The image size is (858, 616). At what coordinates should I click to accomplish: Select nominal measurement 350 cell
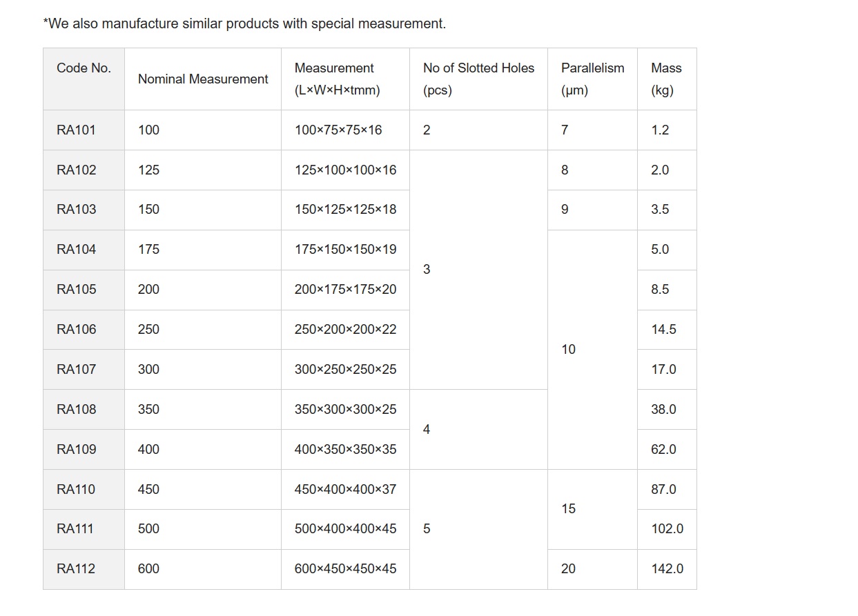point(203,410)
